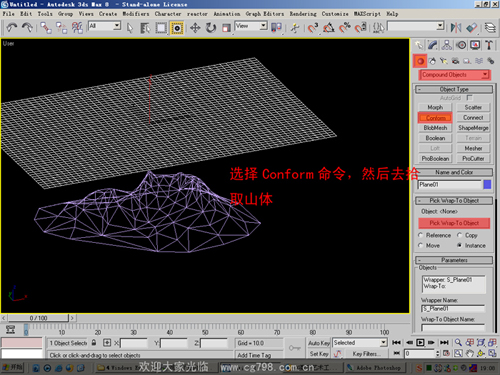Open the selection filter All dropdown
The image size is (500, 375).
[x=104, y=26]
